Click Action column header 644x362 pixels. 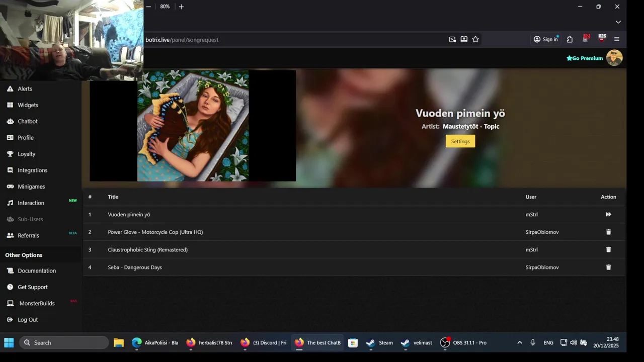pos(608,197)
